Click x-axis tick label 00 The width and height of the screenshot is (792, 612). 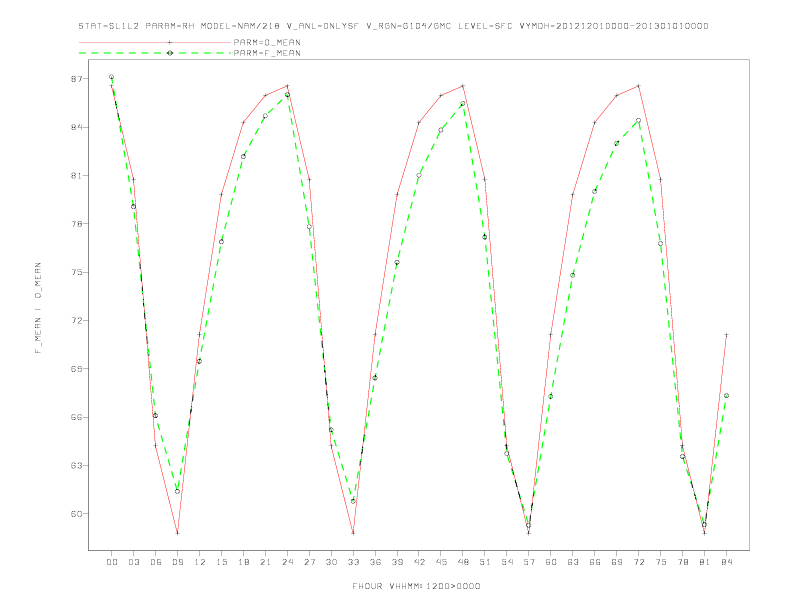pos(112,562)
